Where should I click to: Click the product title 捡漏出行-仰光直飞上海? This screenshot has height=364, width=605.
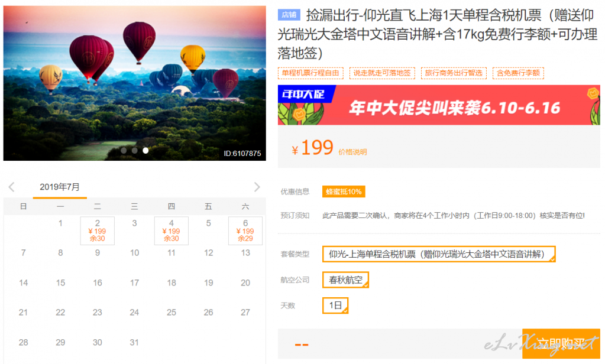pos(438,34)
